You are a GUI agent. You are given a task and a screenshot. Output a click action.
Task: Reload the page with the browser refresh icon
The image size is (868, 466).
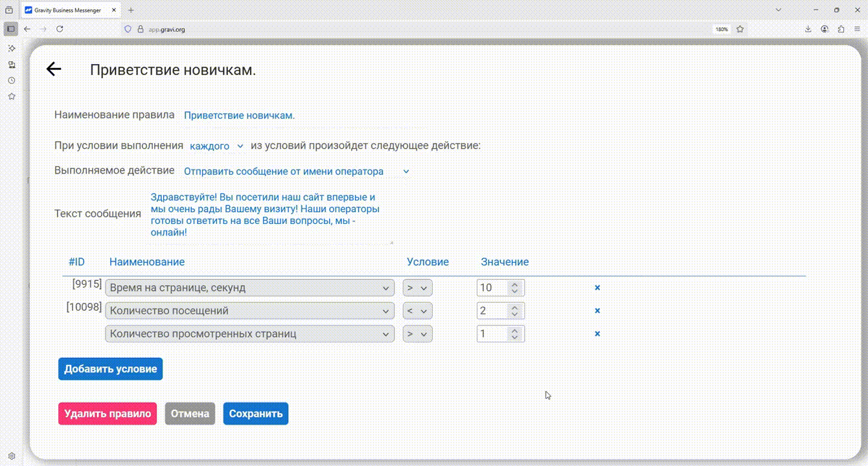coord(60,29)
